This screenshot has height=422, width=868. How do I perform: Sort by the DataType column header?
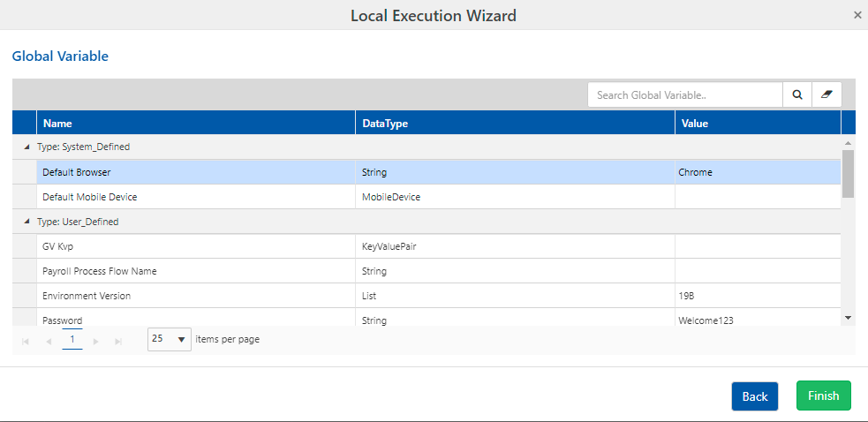click(x=515, y=123)
